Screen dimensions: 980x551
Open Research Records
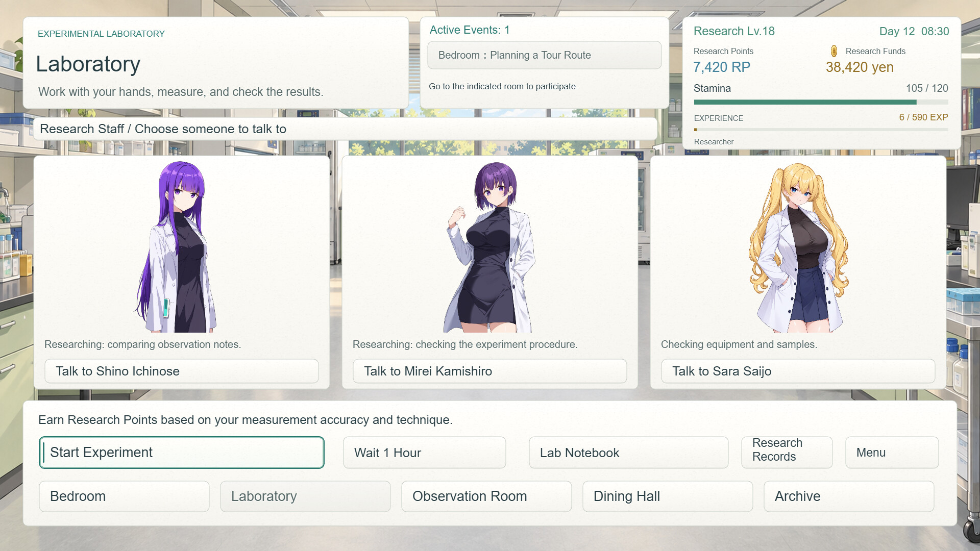(x=787, y=453)
